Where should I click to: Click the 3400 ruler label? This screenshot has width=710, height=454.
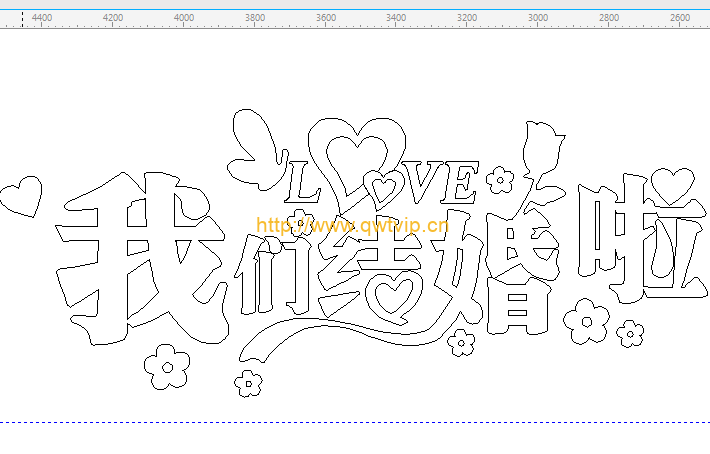pyautogui.click(x=396, y=18)
